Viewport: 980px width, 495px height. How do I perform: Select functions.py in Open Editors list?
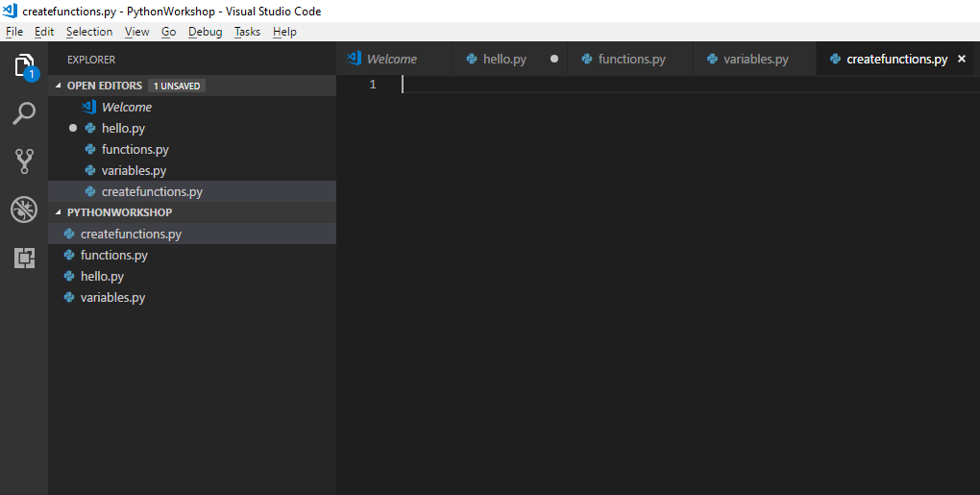point(192,149)
